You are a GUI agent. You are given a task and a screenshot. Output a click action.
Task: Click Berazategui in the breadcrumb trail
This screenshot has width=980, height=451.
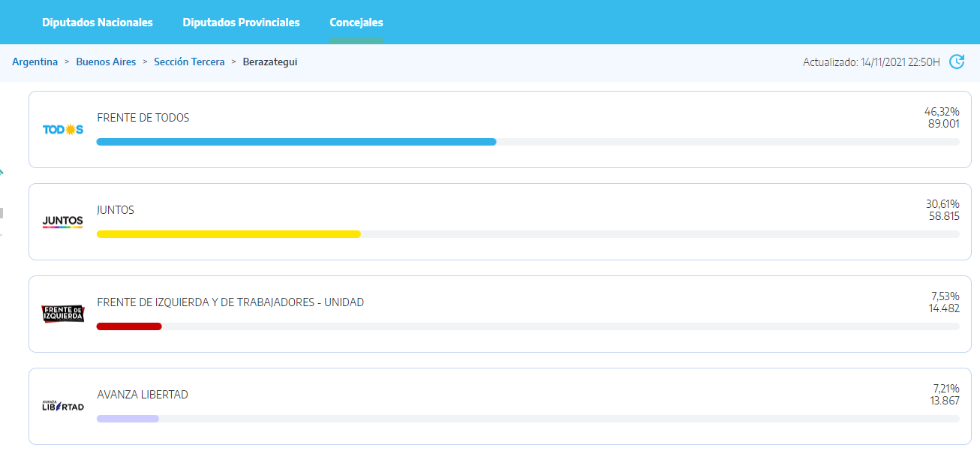[x=270, y=62]
